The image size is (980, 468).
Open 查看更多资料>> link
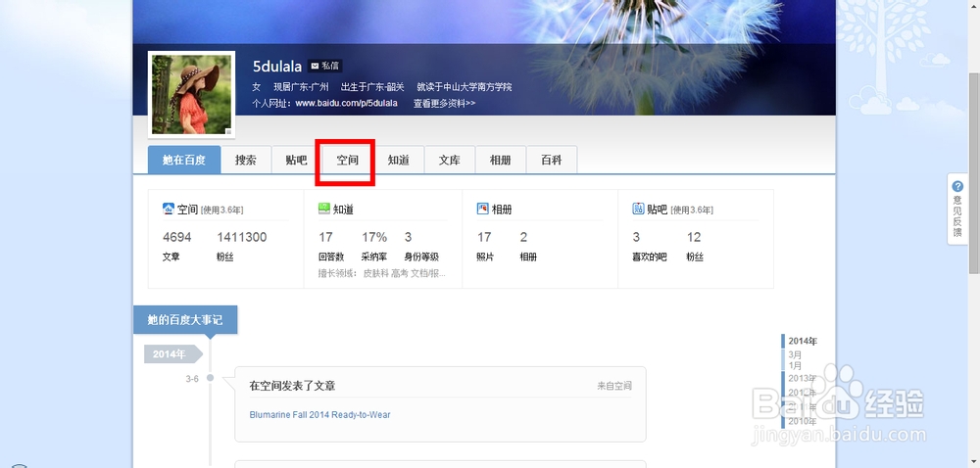(x=444, y=103)
